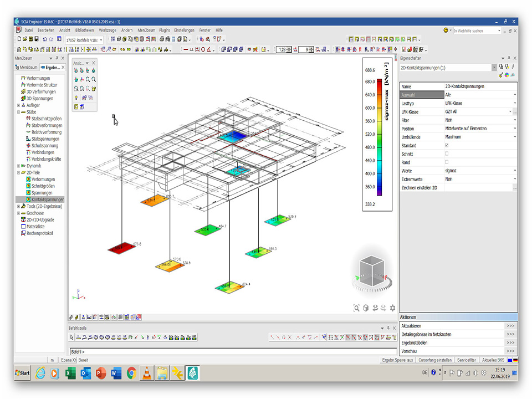Open view settings gear near navigation cube
The height and width of the screenshot is (399, 532).
click(x=393, y=308)
